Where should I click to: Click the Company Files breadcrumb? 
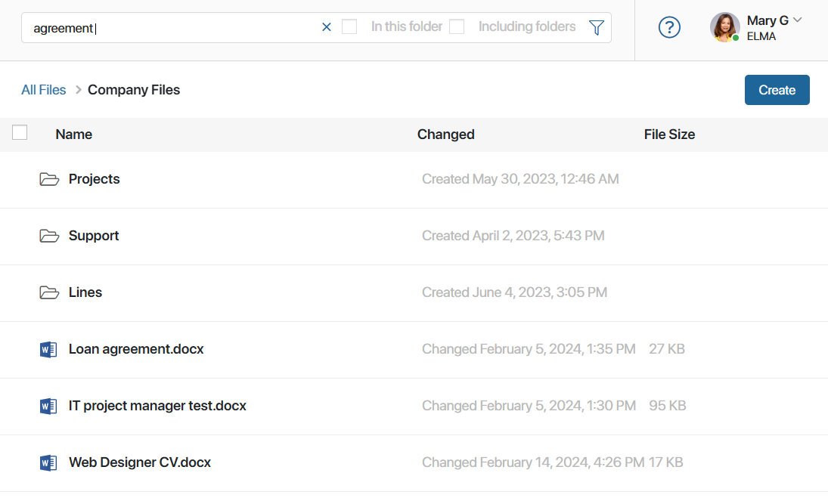(134, 90)
